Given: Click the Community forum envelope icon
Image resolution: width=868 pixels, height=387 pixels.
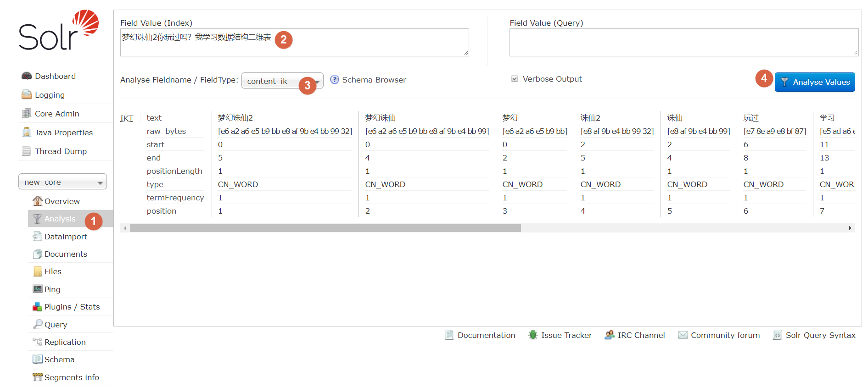Looking at the screenshot, I should [x=683, y=335].
